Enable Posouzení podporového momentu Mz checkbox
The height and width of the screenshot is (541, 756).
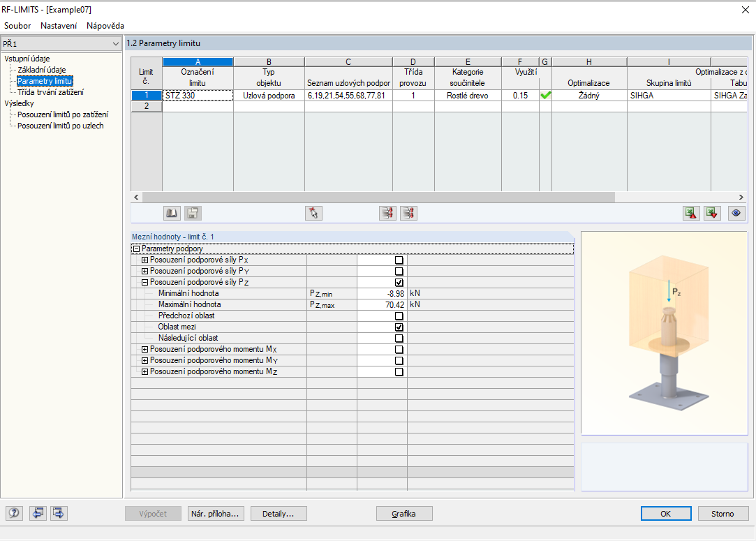click(x=399, y=372)
